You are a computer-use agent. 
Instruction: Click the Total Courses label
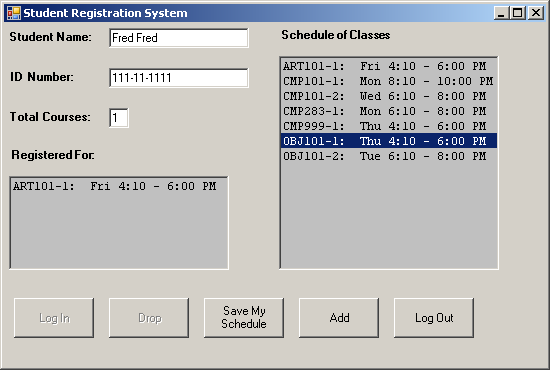[x=50, y=117]
